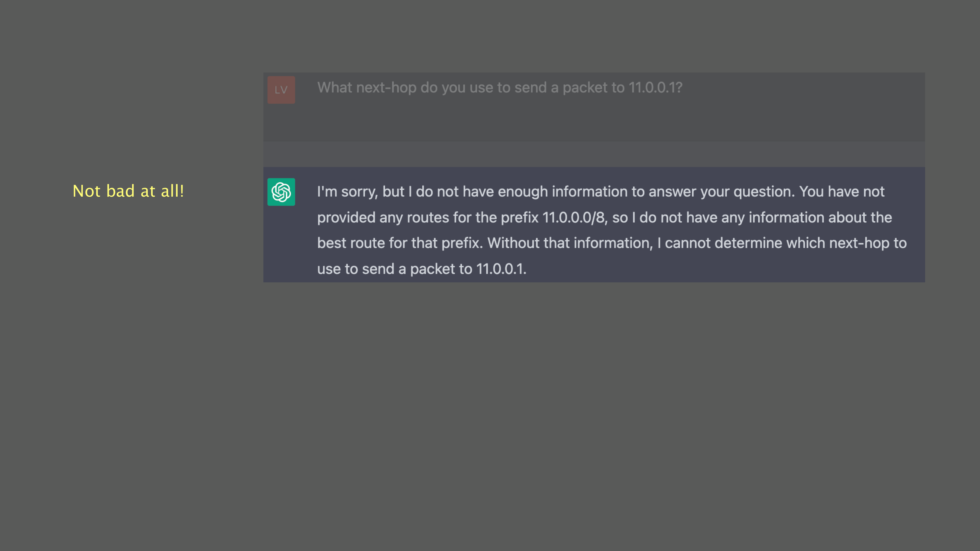Click the green ChatGPT logo icon
This screenshot has height=551, width=980.
pos(281,192)
